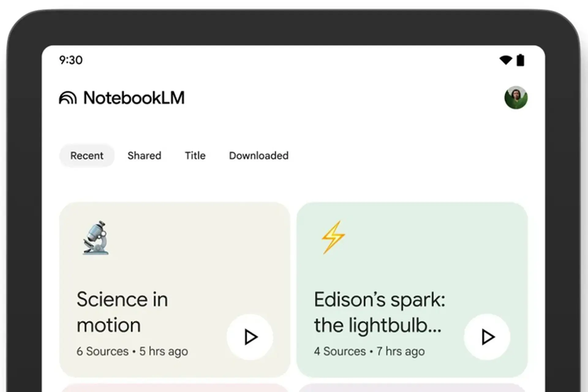
Task: Show Downloaded notebooks
Action: tap(259, 156)
